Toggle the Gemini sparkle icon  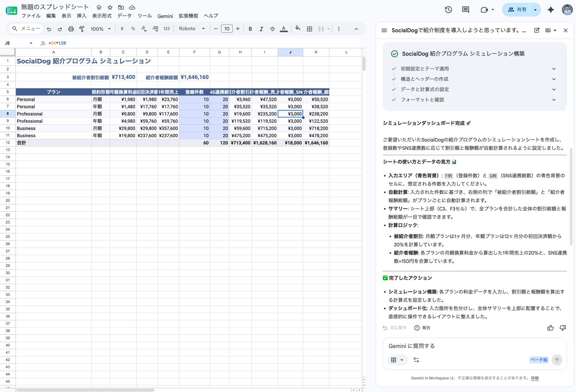click(551, 10)
